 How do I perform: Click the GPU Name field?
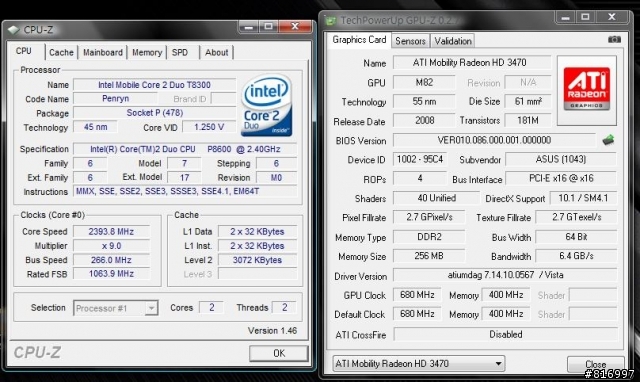pos(472,62)
